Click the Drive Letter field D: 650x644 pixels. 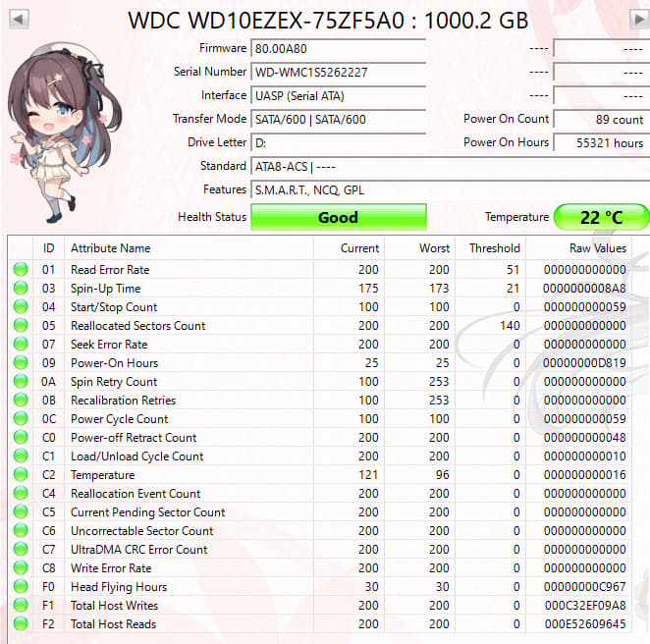[x=339, y=143]
